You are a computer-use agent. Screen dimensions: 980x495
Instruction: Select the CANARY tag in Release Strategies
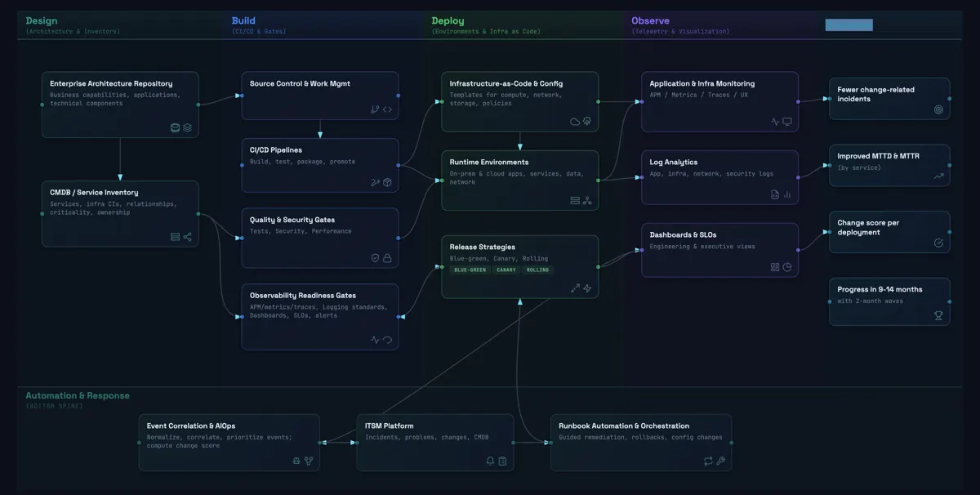tap(506, 270)
